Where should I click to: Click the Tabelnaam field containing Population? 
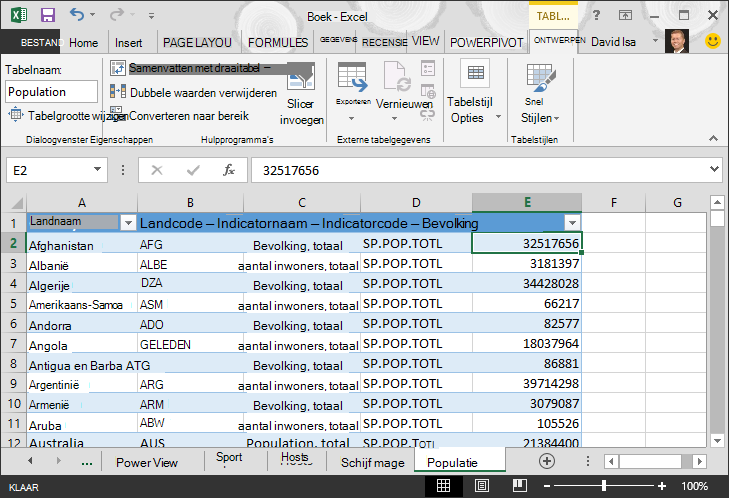click(52, 92)
